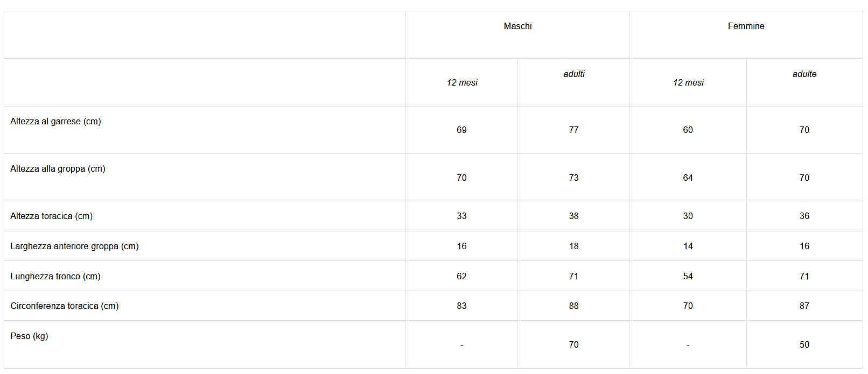Click the Maschi column header

[x=517, y=26]
